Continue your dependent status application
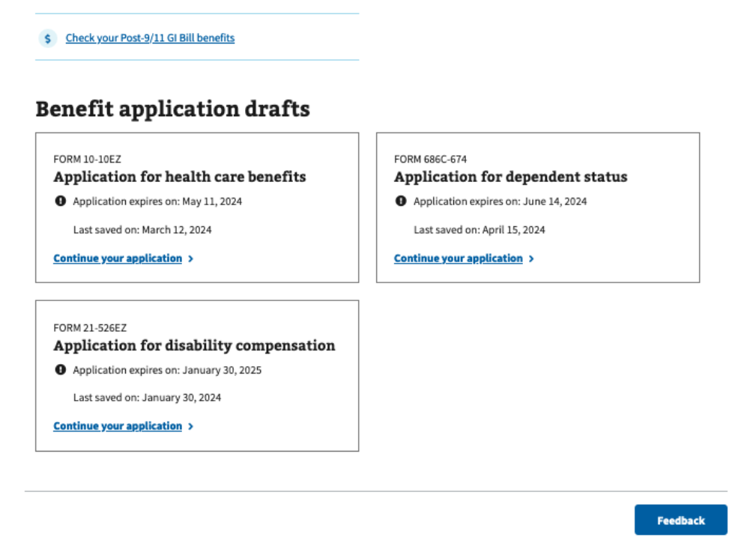This screenshot has height=552, width=756. tap(458, 258)
